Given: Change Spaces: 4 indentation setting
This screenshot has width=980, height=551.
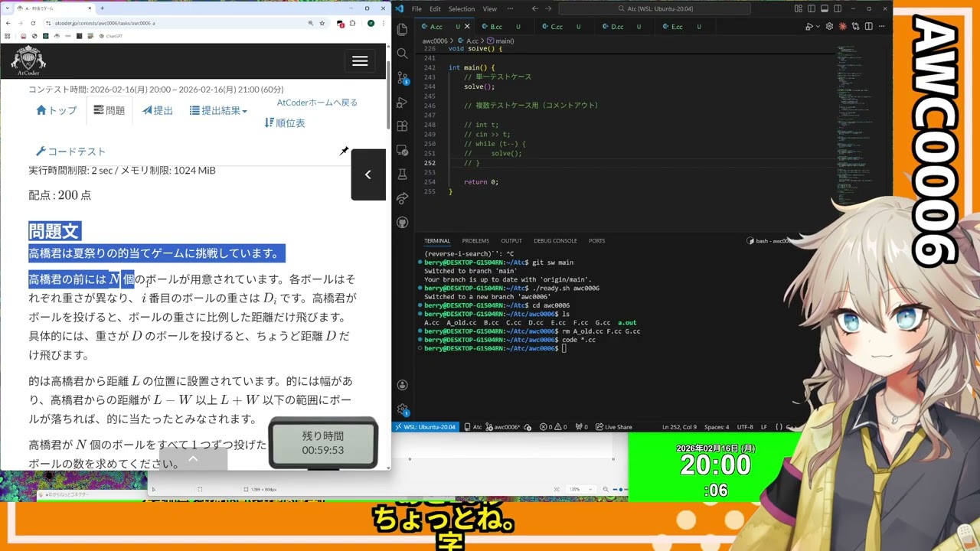Looking at the screenshot, I should [x=717, y=427].
